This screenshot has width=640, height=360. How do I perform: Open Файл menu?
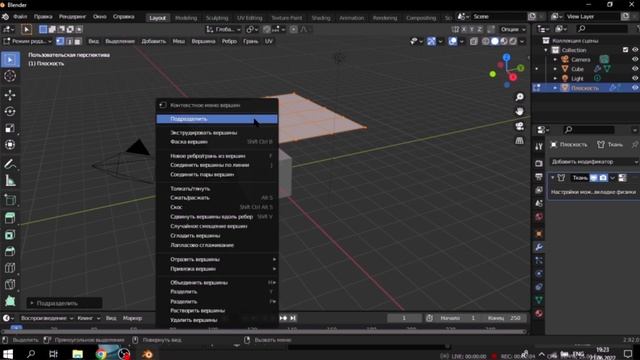(20, 17)
